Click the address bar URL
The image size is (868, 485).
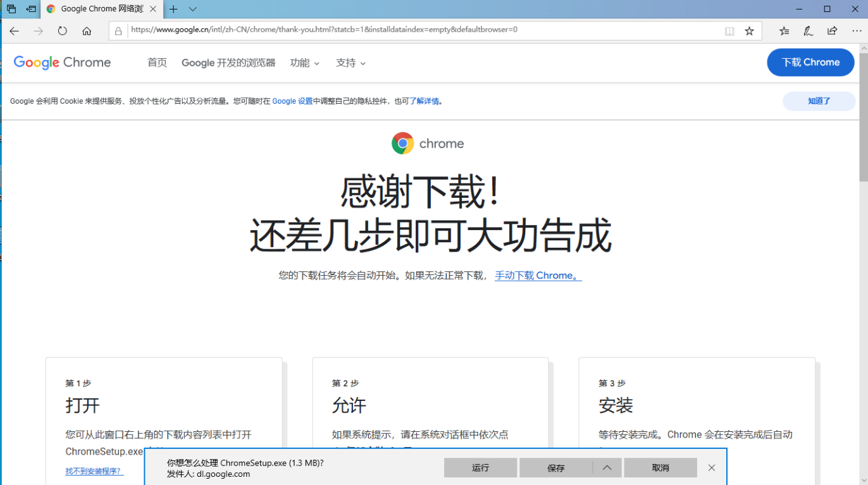(x=324, y=30)
